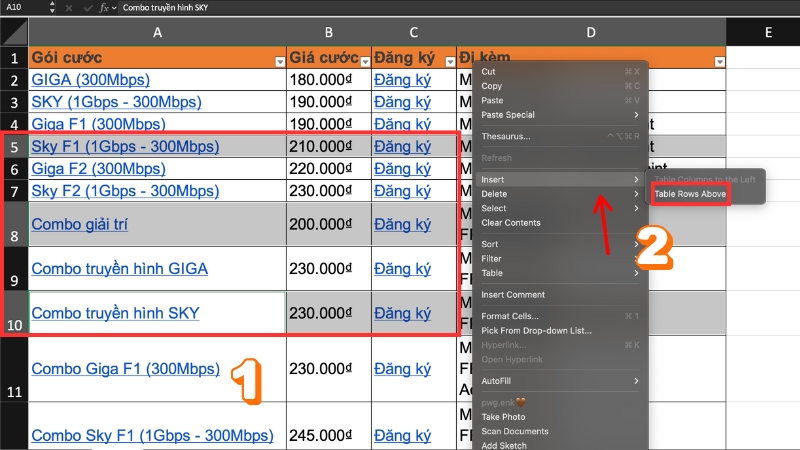This screenshot has height=450, width=800.
Task: Choose Paste from the context menu
Action: coord(560,101)
